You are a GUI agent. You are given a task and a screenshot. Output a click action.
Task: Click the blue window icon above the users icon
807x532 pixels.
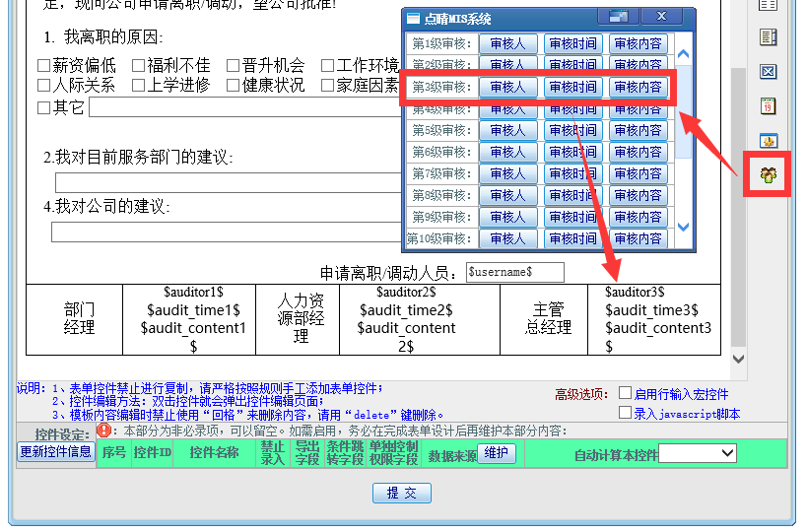769,140
